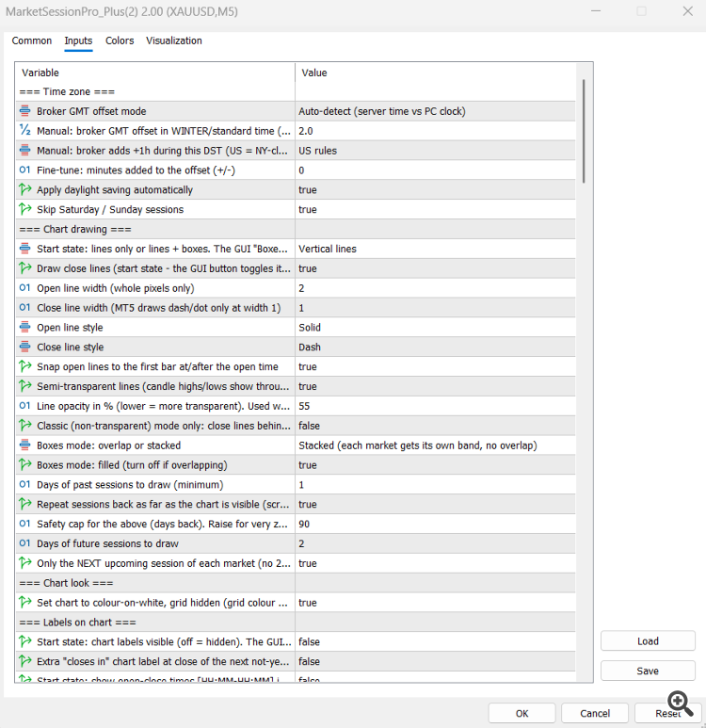
Task: Click the integer icon beside Close line width
Action: click(x=25, y=307)
